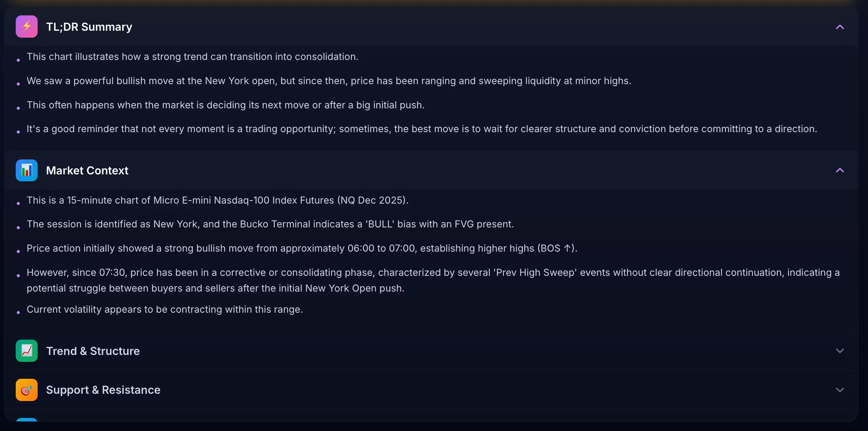The width and height of the screenshot is (868, 431).
Task: Click the lightning bolt TL;DR icon
Action: coord(27,27)
